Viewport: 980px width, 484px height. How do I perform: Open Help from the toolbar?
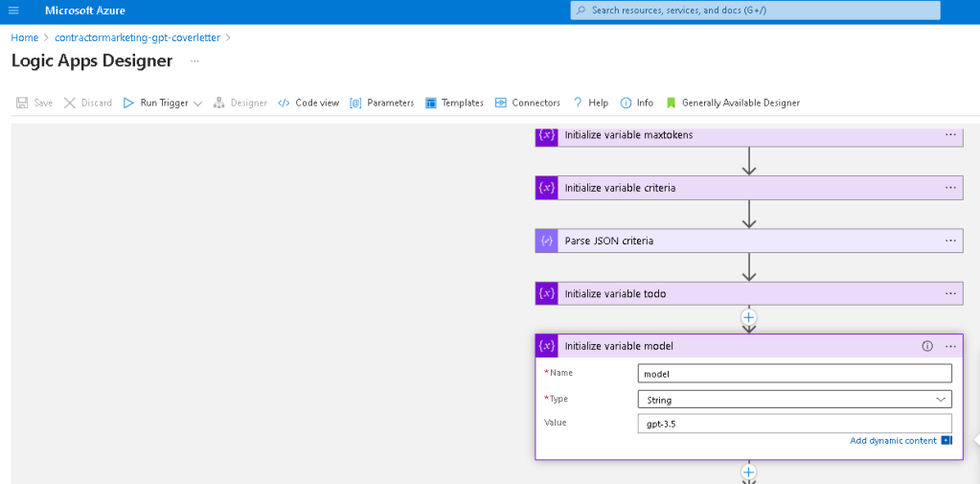tap(591, 103)
